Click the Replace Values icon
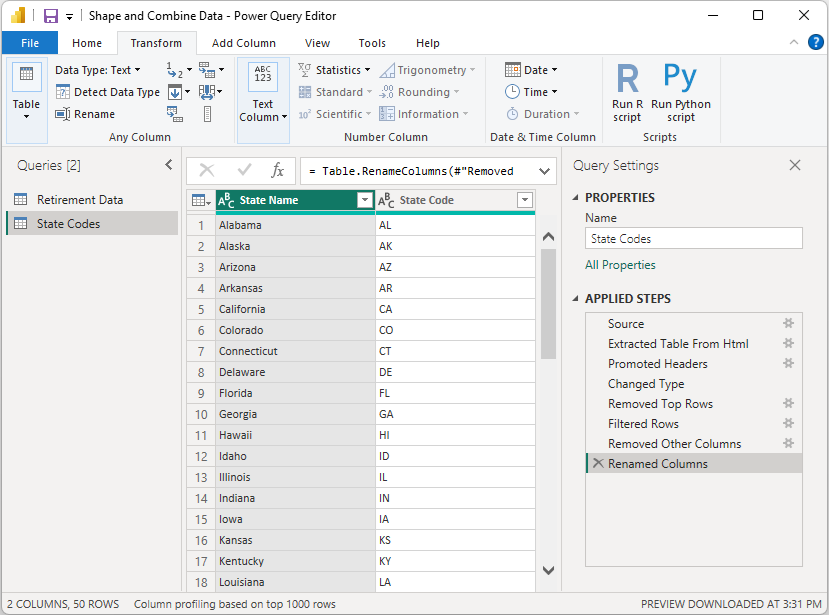829x615 pixels. [176, 70]
